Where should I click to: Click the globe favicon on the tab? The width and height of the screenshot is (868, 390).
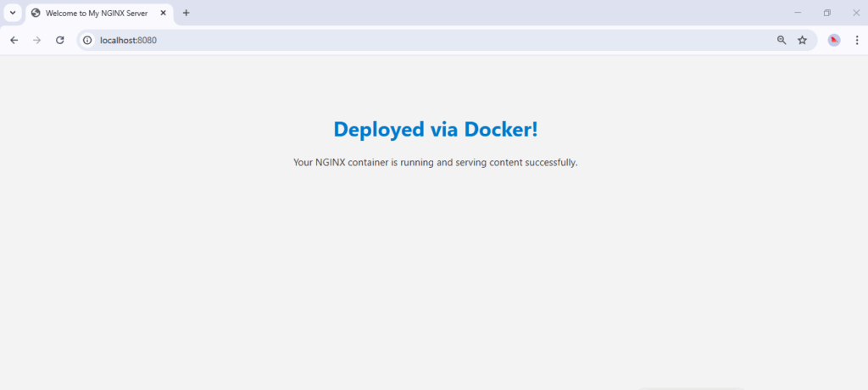(36, 13)
